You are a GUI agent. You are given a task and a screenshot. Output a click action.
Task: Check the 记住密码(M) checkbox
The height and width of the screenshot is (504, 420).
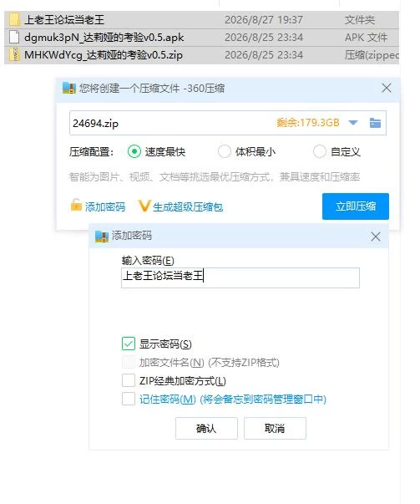[129, 399]
